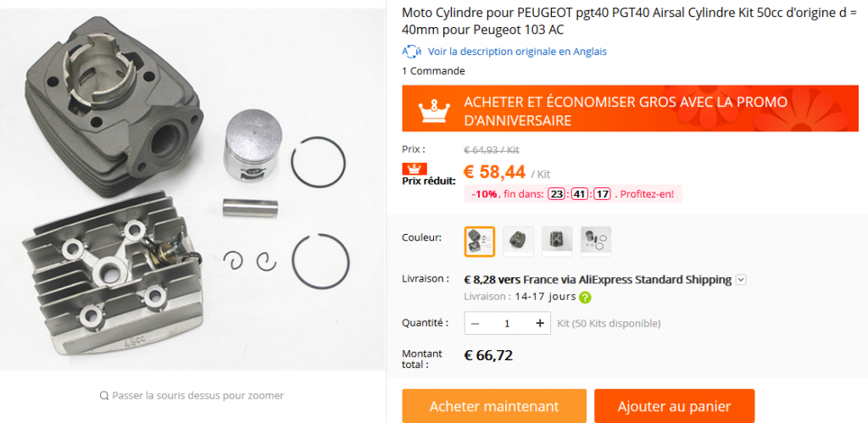Choose the third color thumbnail showing cylinder head
Viewport: 868px width, 423px height.
[557, 242]
